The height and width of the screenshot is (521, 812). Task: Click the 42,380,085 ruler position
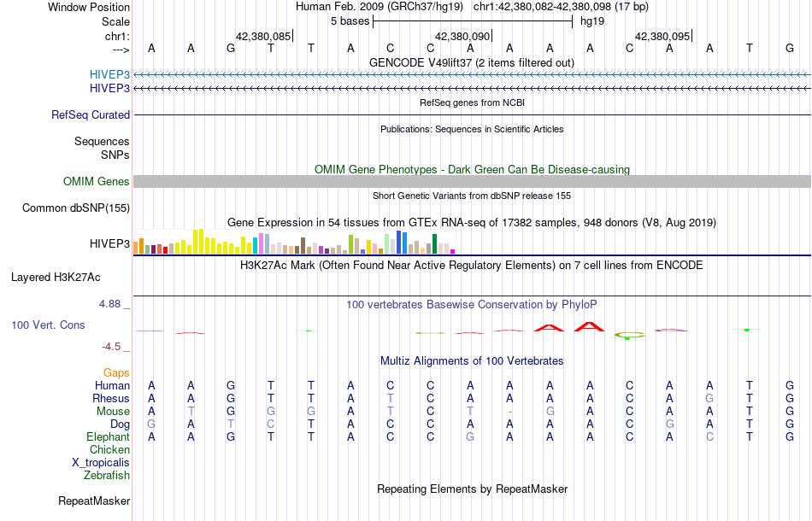click(x=263, y=36)
